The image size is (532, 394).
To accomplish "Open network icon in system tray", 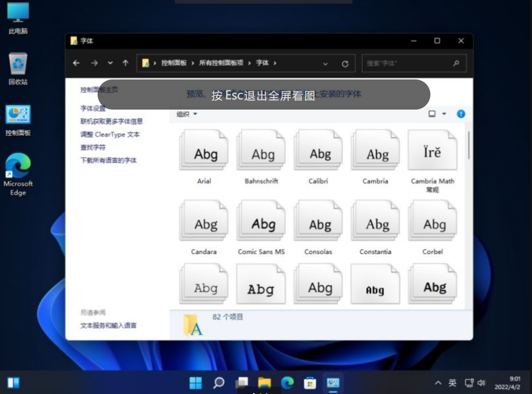I will pos(469,383).
